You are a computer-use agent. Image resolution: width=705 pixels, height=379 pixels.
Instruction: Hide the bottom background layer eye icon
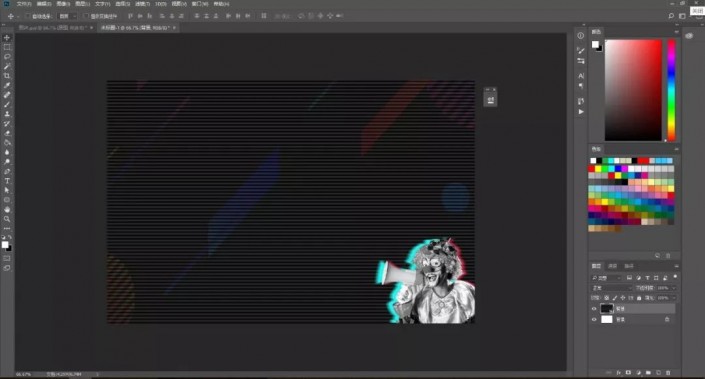click(x=594, y=319)
